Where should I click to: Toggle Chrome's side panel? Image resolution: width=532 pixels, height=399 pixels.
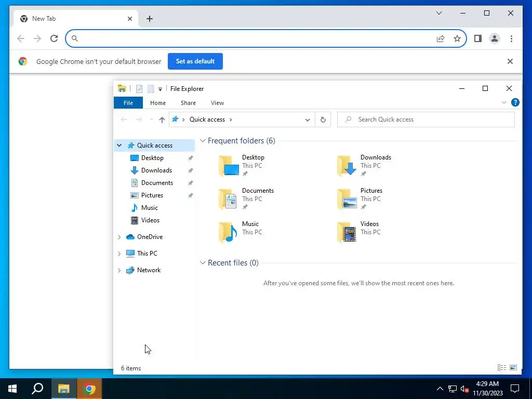(478, 38)
